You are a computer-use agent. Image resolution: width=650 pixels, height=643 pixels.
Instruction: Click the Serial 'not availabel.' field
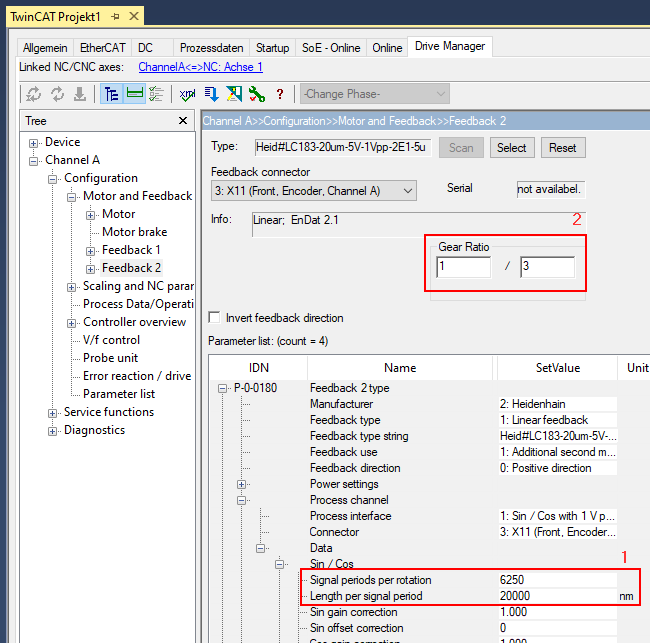click(x=551, y=189)
